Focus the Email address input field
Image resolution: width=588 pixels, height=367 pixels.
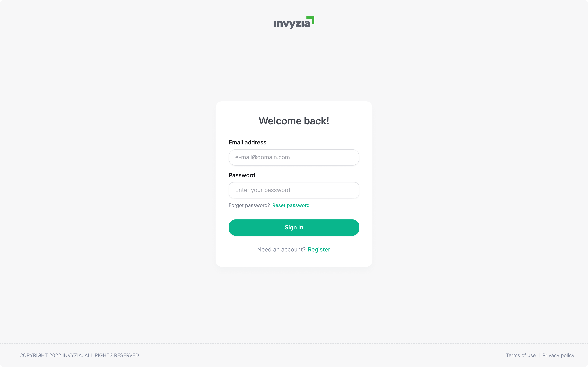pos(294,157)
